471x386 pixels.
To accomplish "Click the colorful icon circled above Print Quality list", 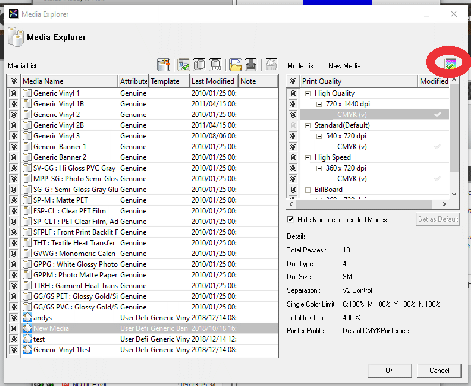I will [450, 63].
